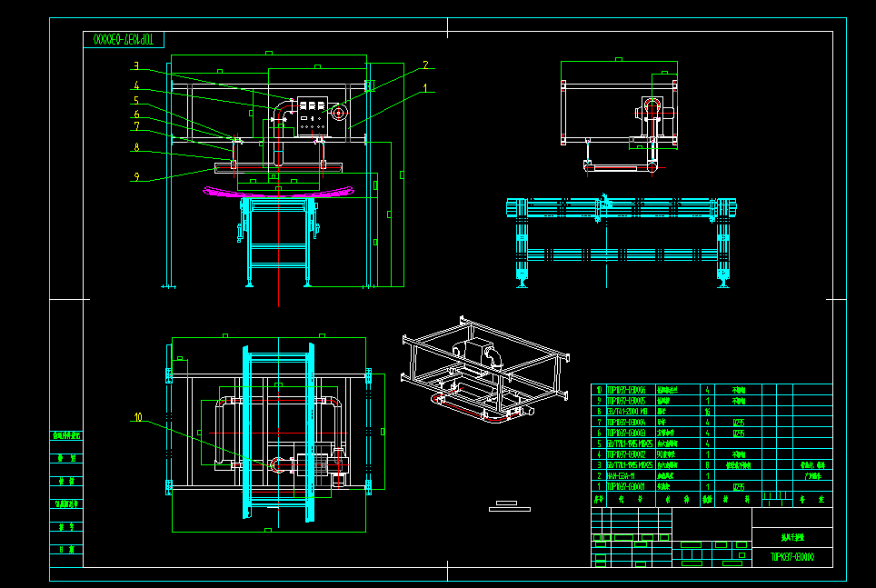Image resolution: width=876 pixels, height=588 pixels.
Task: Select callout number 9 in front view
Action: point(135,176)
